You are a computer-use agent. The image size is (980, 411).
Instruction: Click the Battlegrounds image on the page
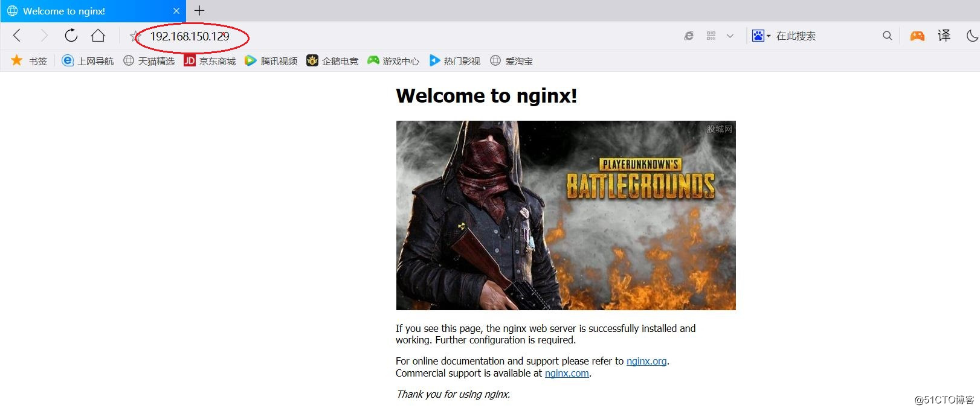[566, 215]
